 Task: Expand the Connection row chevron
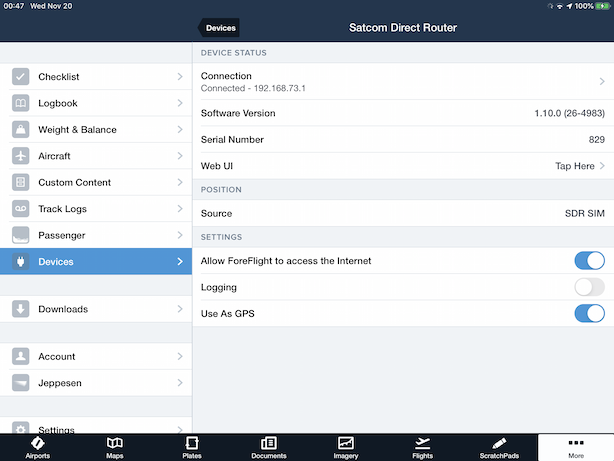(x=602, y=81)
